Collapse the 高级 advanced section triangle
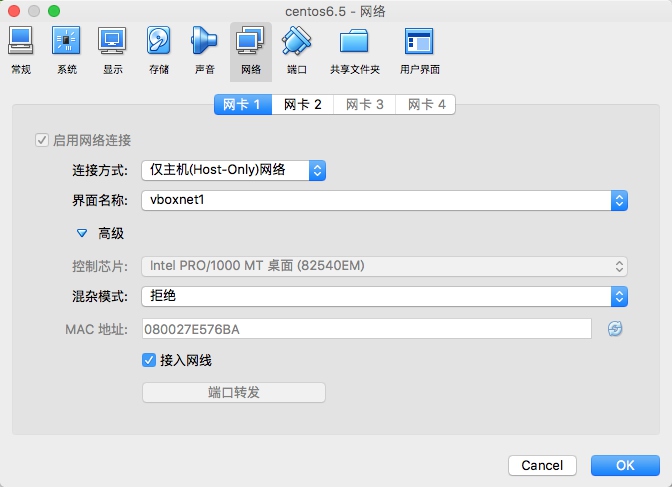Image resolution: width=672 pixels, height=487 pixels. (81, 233)
